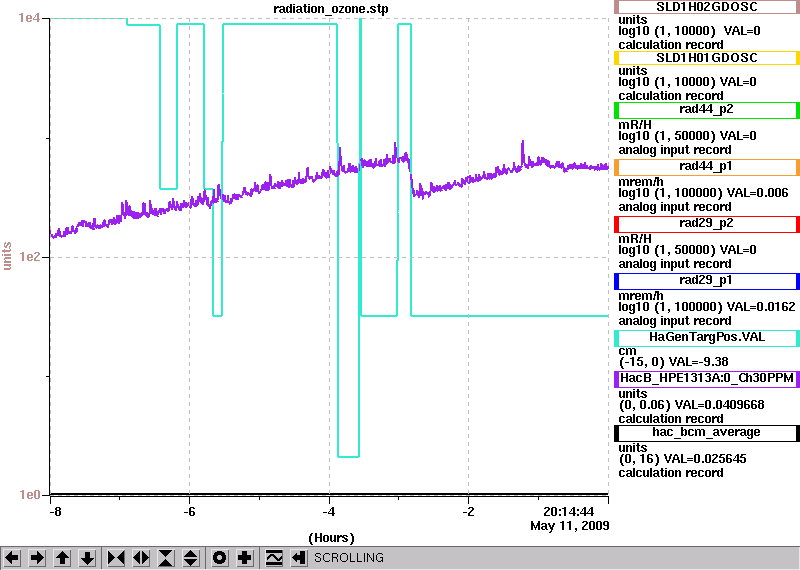The height and width of the screenshot is (570, 800).
Task: Click the vertical up-down triangles zoom icon
Action: 191,558
